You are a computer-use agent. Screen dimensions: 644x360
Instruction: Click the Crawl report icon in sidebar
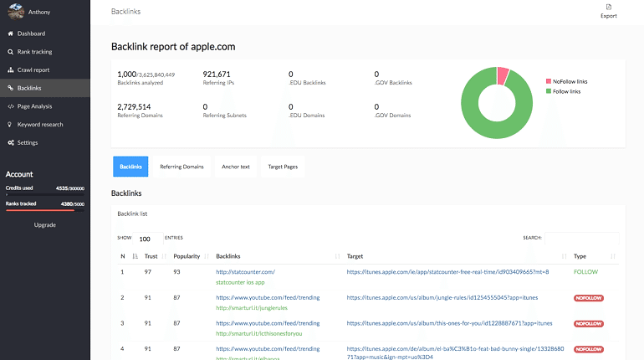point(10,69)
